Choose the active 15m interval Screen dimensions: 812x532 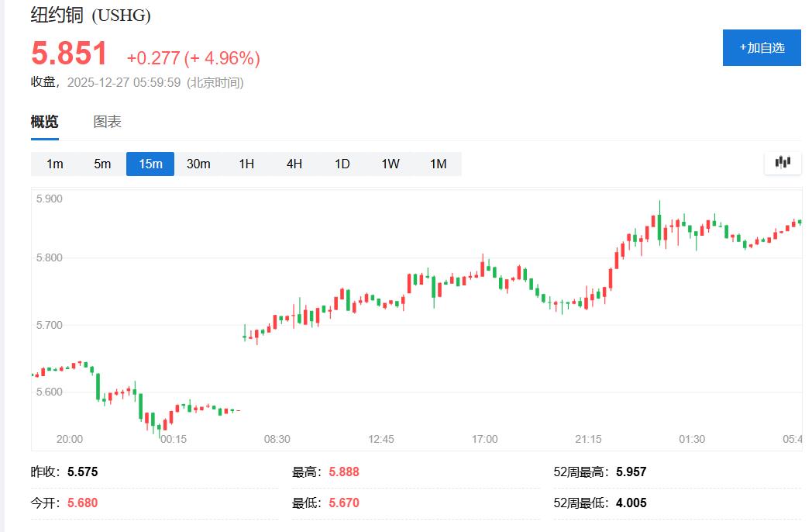[150, 164]
